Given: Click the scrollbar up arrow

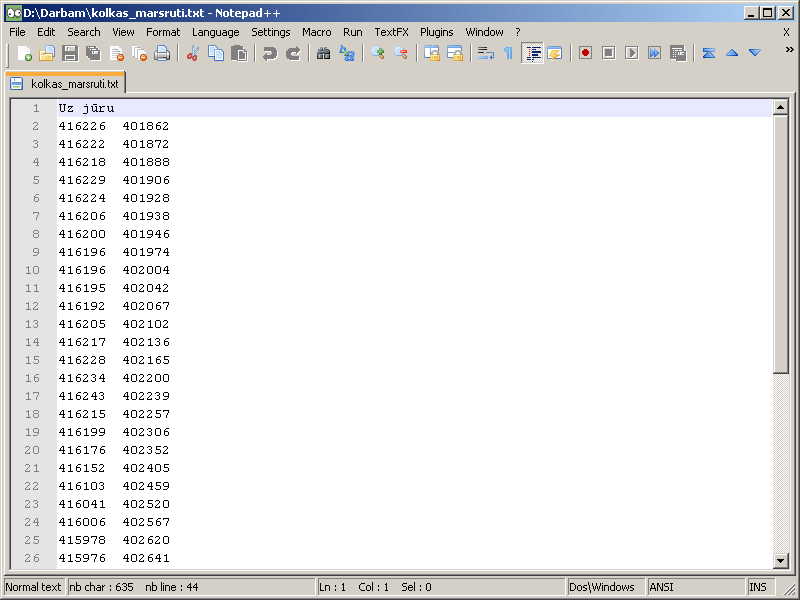Looking at the screenshot, I should coord(780,107).
